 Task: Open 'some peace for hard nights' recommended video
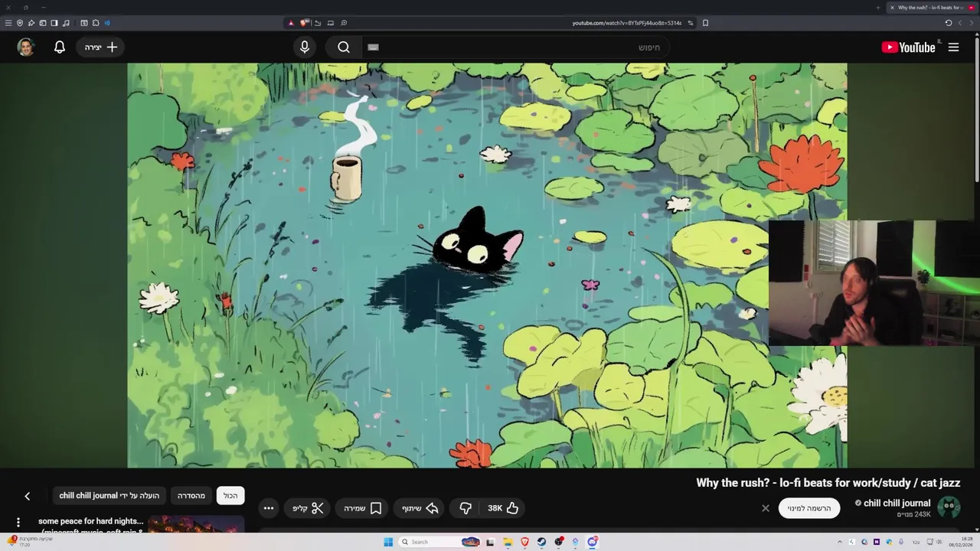(91, 525)
